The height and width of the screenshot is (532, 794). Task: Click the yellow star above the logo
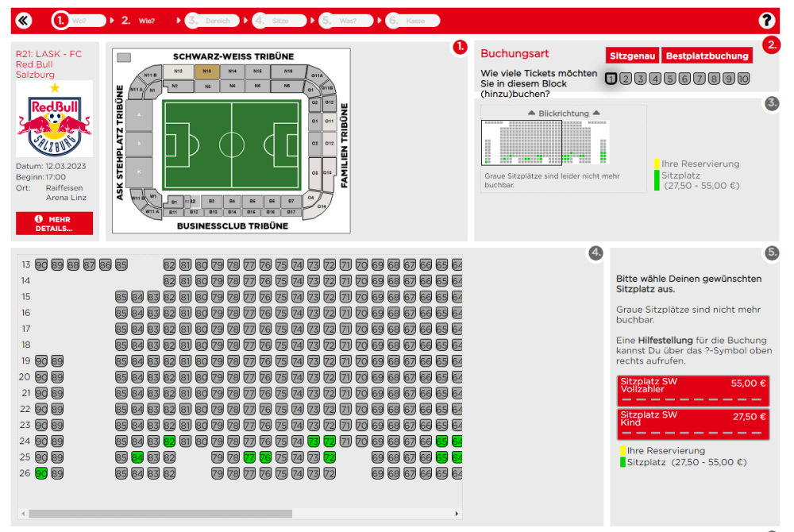point(54,87)
